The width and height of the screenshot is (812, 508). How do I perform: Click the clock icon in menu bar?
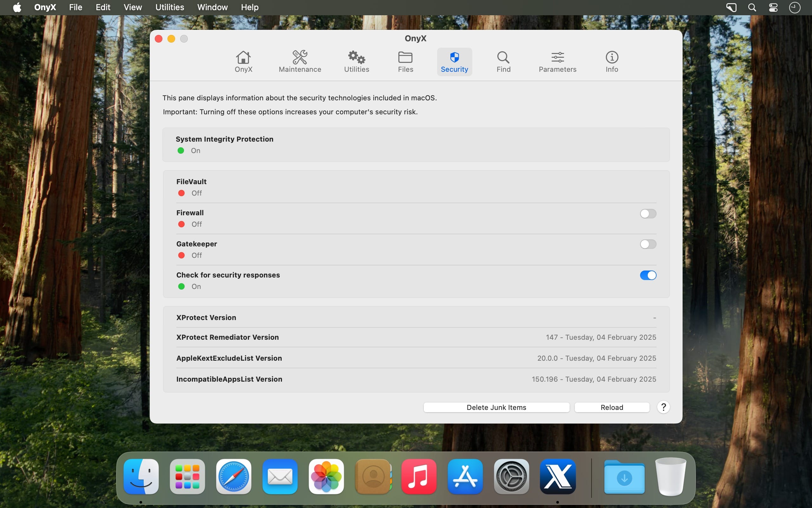[x=794, y=7]
